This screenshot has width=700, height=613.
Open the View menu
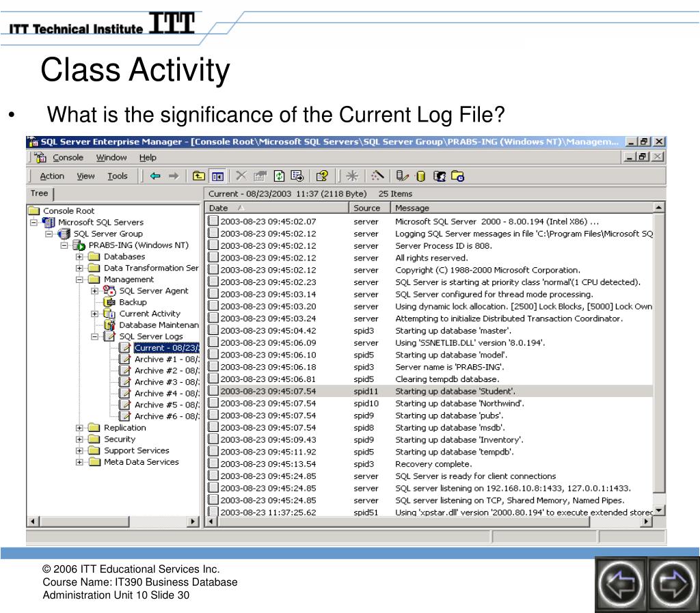[85, 176]
